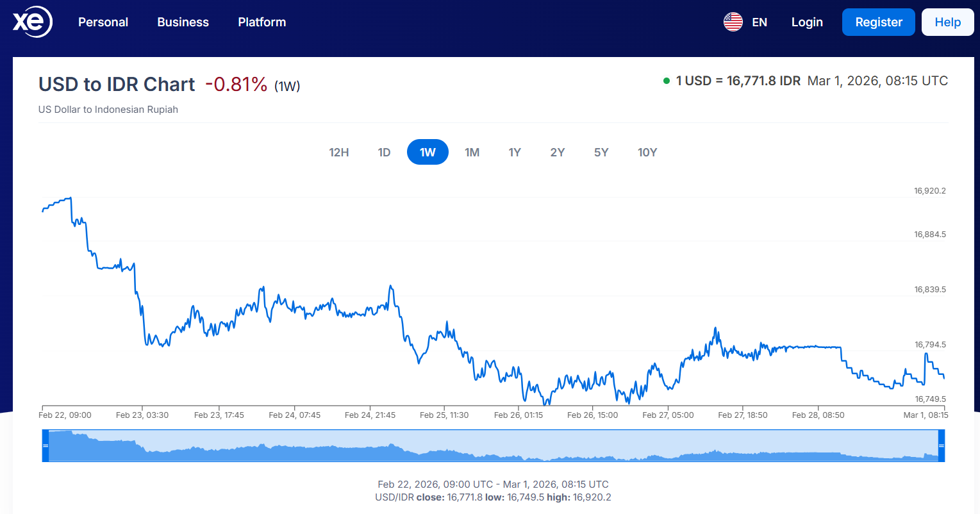Switch chart to 1Y range

point(515,153)
